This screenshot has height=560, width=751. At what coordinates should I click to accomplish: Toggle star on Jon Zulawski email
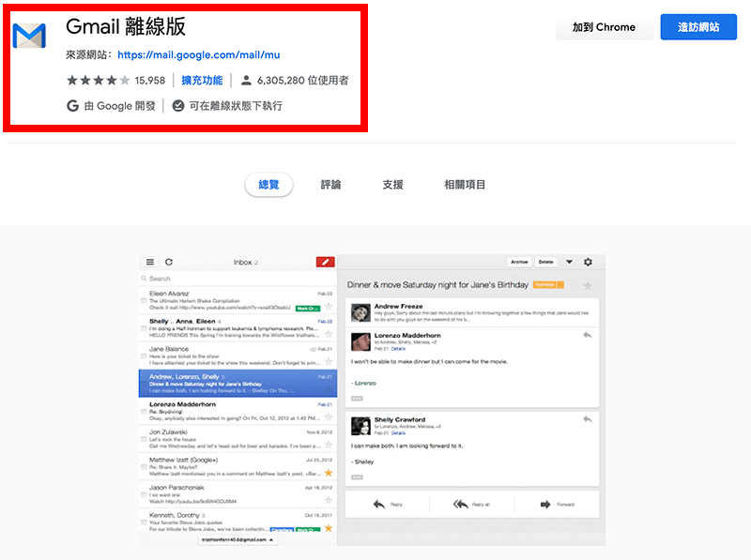(329, 446)
